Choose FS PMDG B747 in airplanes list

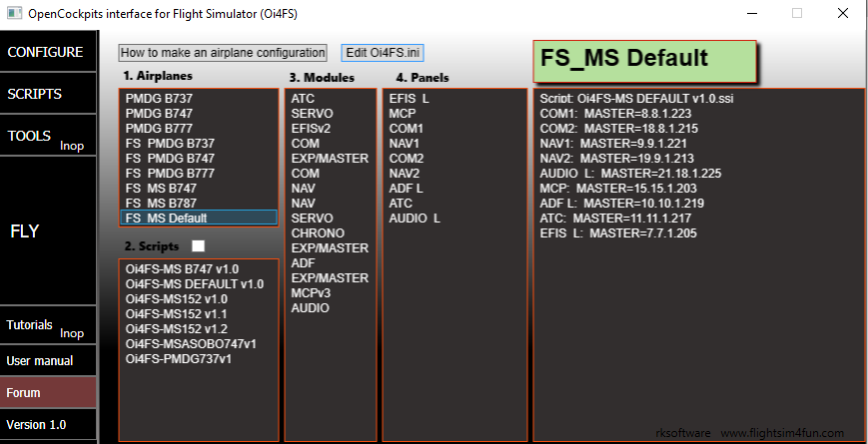pyautogui.click(x=199, y=158)
